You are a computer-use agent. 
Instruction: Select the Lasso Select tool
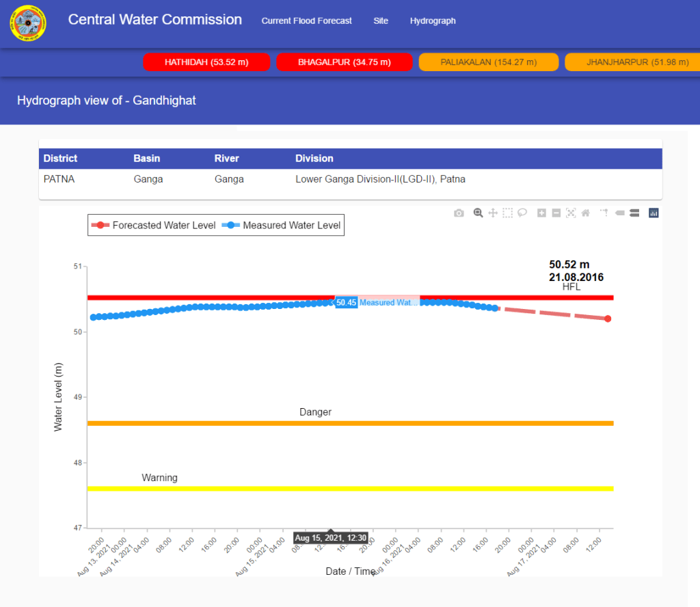click(522, 213)
